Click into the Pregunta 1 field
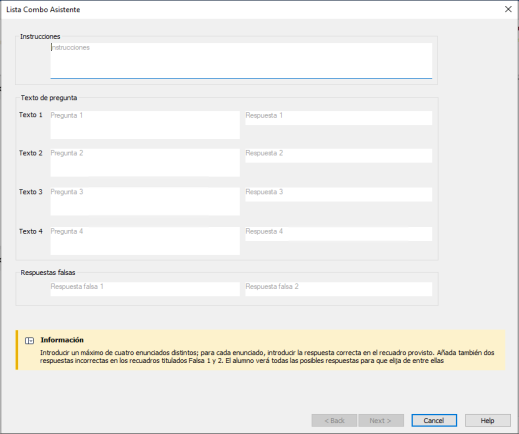The width and height of the screenshot is (519, 434). 145,125
